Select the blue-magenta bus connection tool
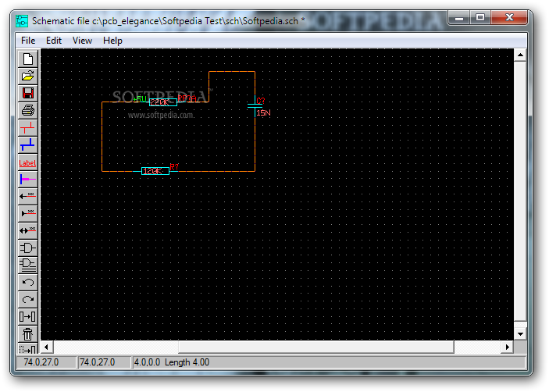The image size is (549, 392). pyautogui.click(x=27, y=180)
